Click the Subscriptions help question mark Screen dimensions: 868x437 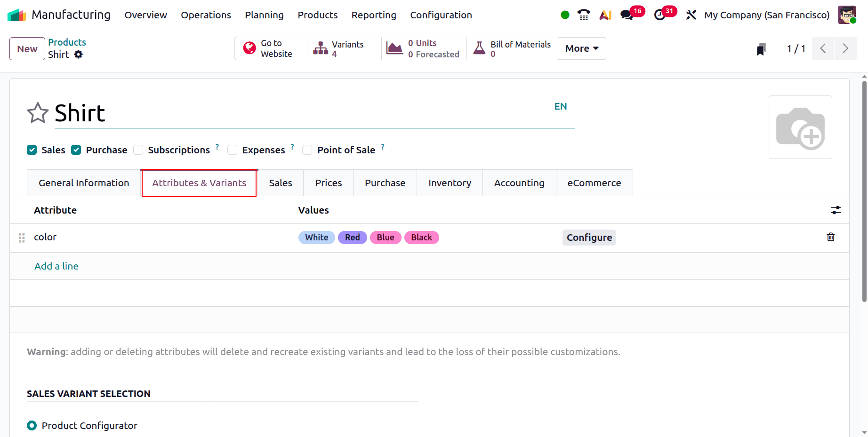[217, 147]
